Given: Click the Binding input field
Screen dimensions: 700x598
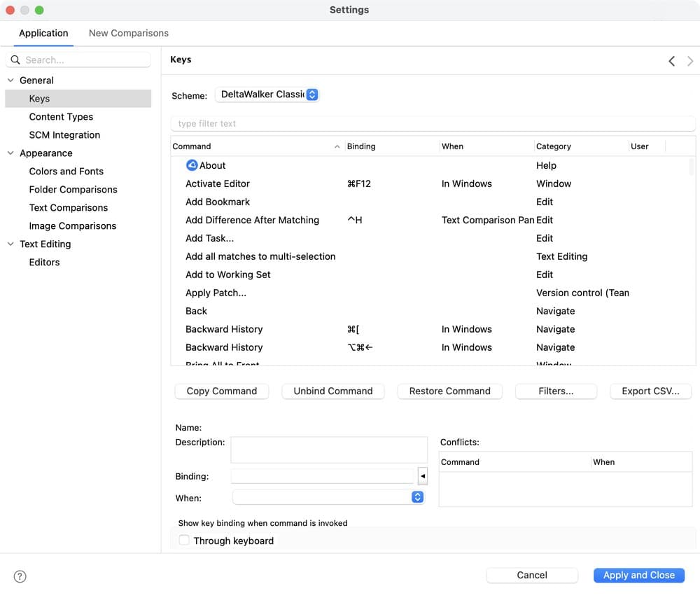Looking at the screenshot, I should [322, 476].
